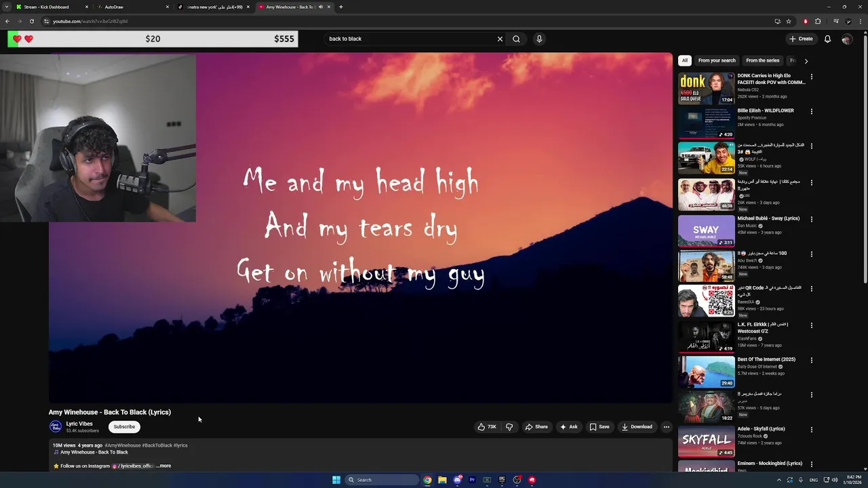Open options menu for Billie Eilish WILDFLOWER
Viewport: 868px width, 488px height.
(x=811, y=111)
